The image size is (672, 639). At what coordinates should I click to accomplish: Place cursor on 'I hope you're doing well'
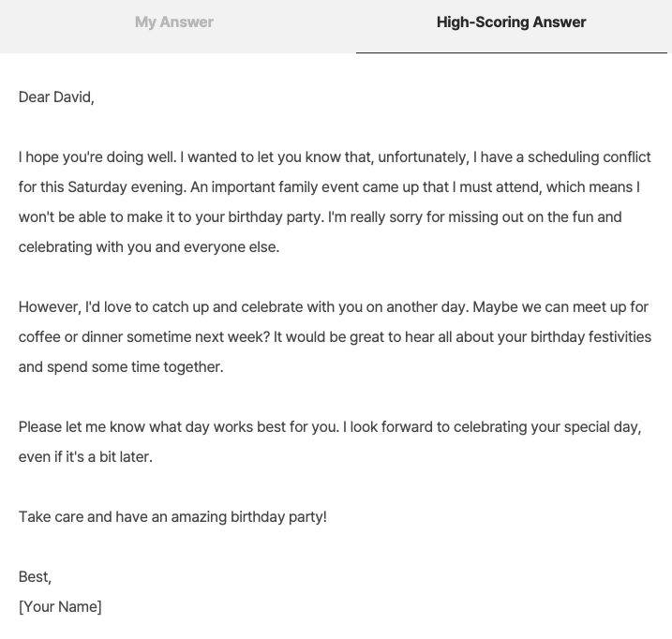[x=97, y=157]
